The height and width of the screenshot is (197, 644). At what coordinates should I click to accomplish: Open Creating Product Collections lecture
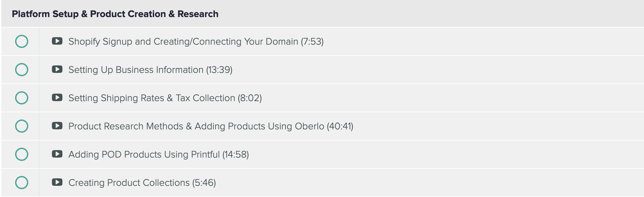click(142, 183)
